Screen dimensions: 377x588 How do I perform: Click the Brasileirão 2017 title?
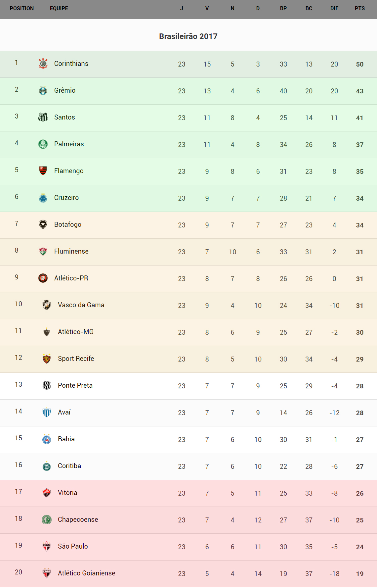tap(188, 36)
